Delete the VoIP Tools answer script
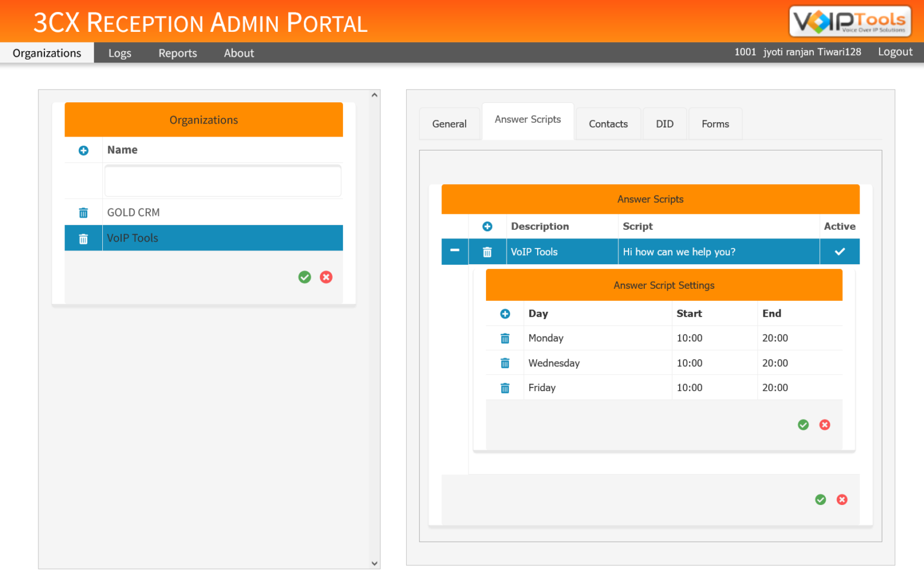This screenshot has width=924, height=588. 487,252
